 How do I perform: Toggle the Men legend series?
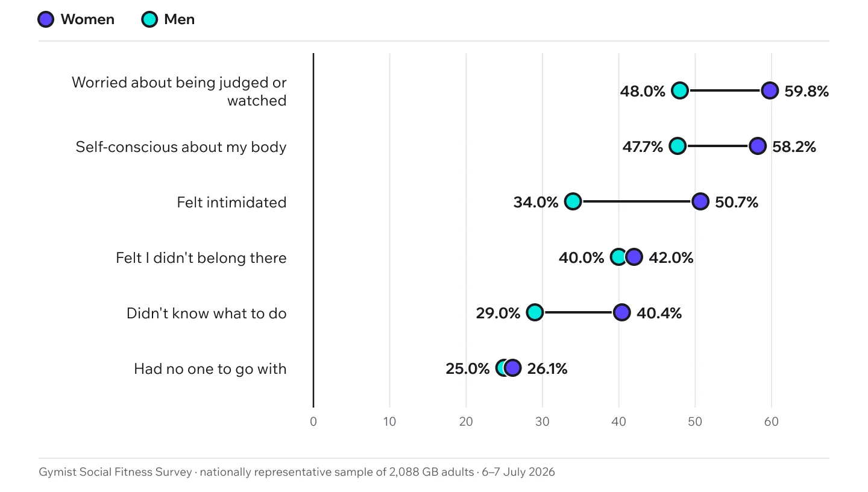[x=168, y=19]
